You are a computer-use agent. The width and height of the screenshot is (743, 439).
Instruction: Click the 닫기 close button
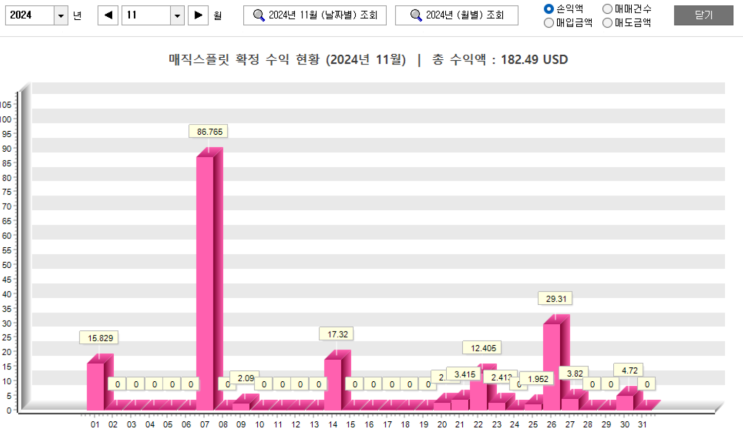[x=703, y=15]
